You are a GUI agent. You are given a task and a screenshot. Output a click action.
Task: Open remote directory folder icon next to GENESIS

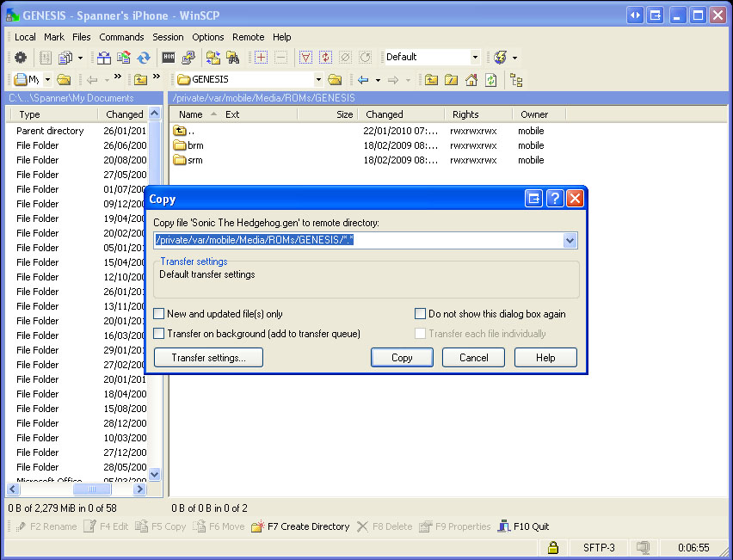coord(335,80)
